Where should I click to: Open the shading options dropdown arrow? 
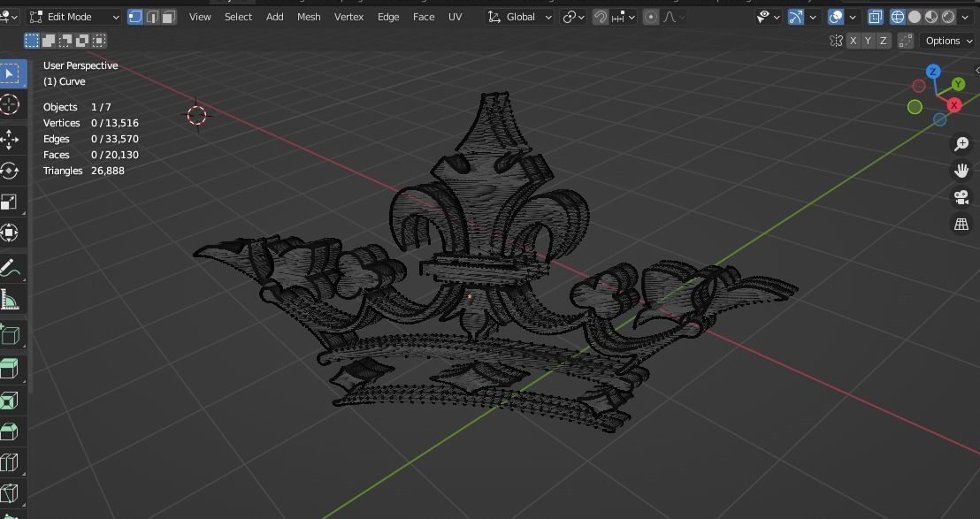pos(966,17)
